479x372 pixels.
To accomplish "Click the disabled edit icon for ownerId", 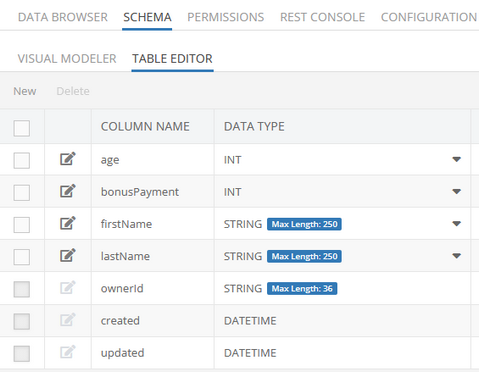I will (x=68, y=288).
